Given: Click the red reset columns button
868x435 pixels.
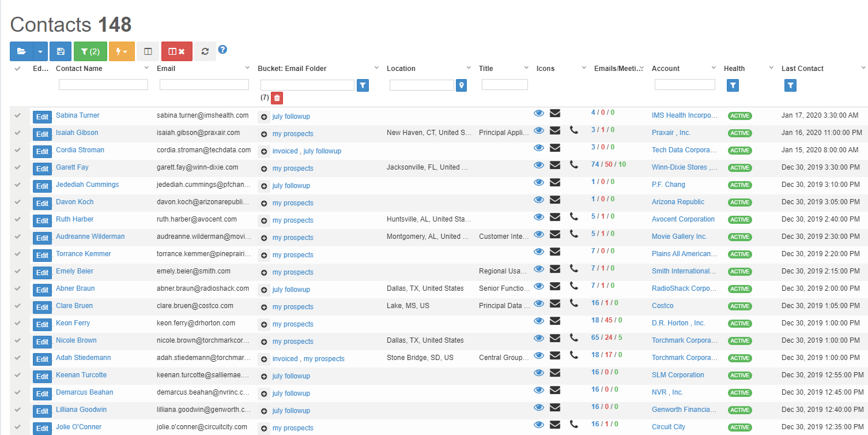Looking at the screenshot, I should (177, 51).
